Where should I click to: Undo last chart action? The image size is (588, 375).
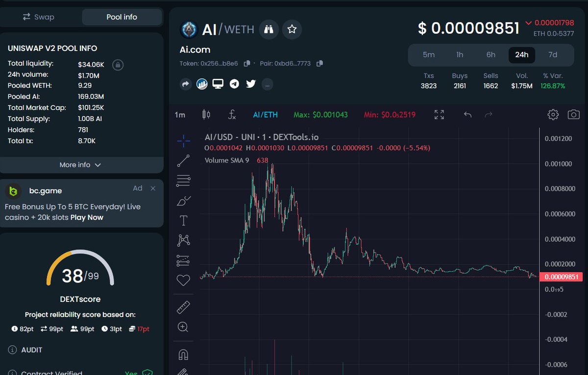[x=467, y=115]
